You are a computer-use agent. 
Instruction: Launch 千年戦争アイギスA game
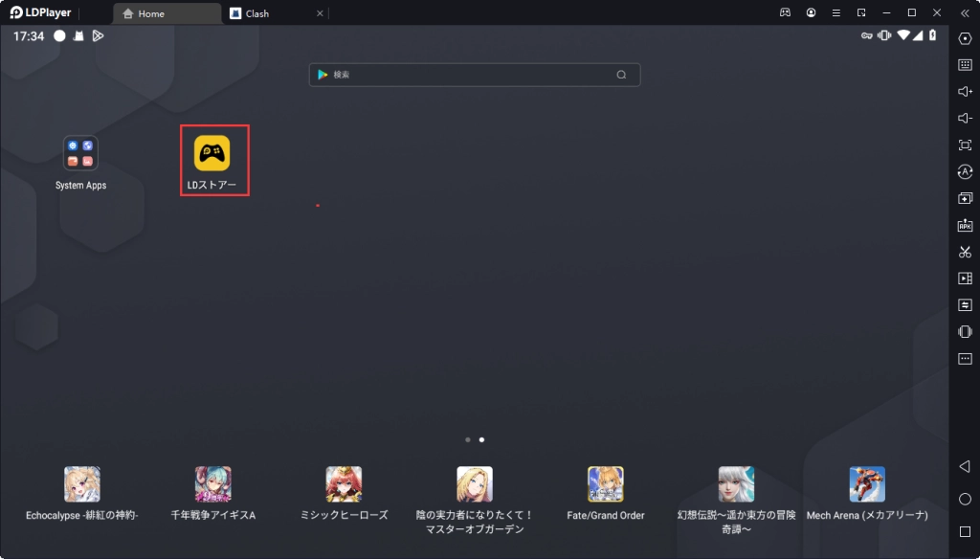[x=213, y=484]
